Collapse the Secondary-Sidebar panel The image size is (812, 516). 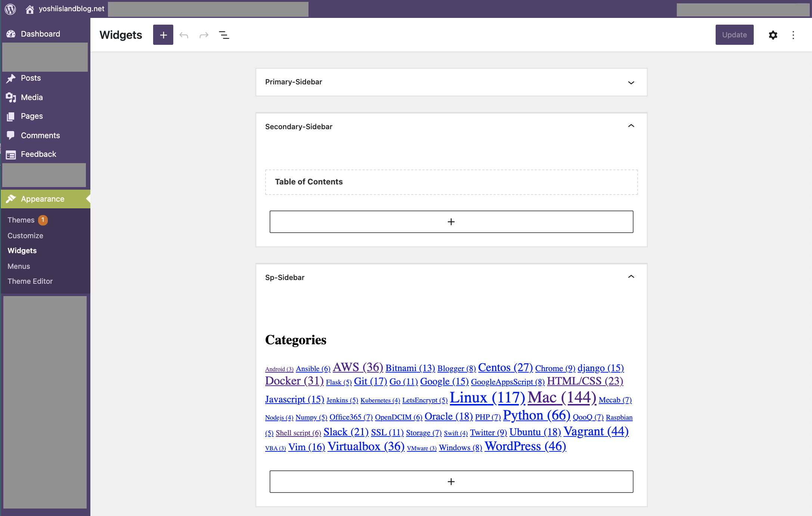tap(631, 126)
